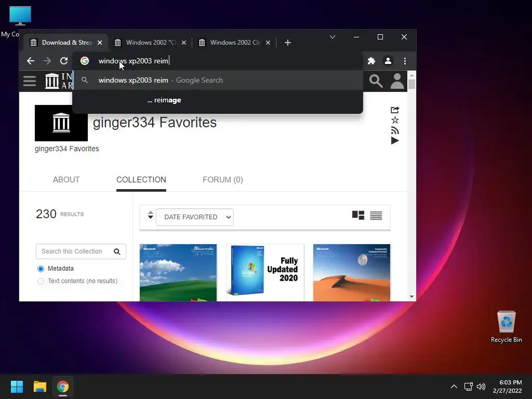Open the Windows Start button
Screen dimensions: 532x399
pyautogui.click(x=17, y=387)
